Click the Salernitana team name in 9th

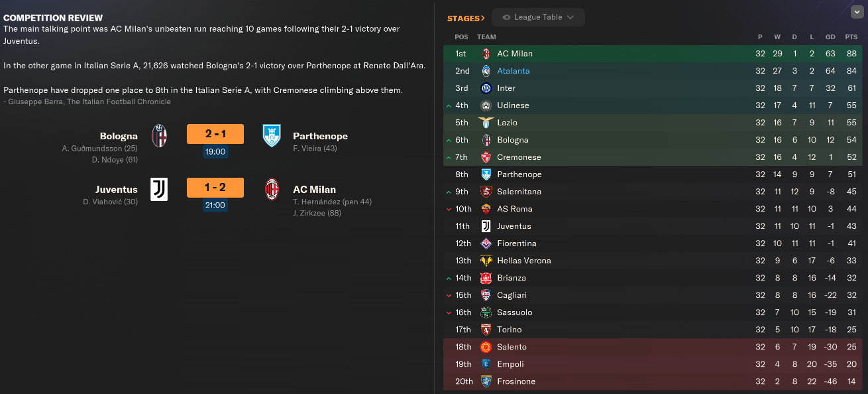(519, 192)
